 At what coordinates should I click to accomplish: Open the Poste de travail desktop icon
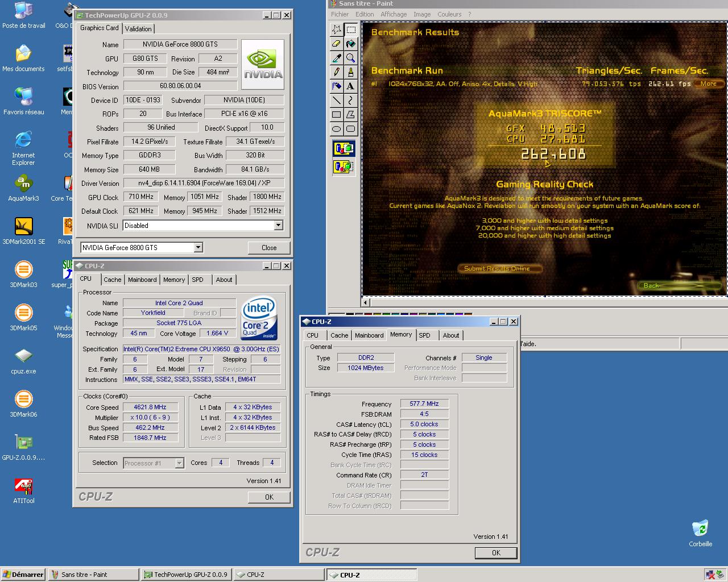tap(23, 16)
